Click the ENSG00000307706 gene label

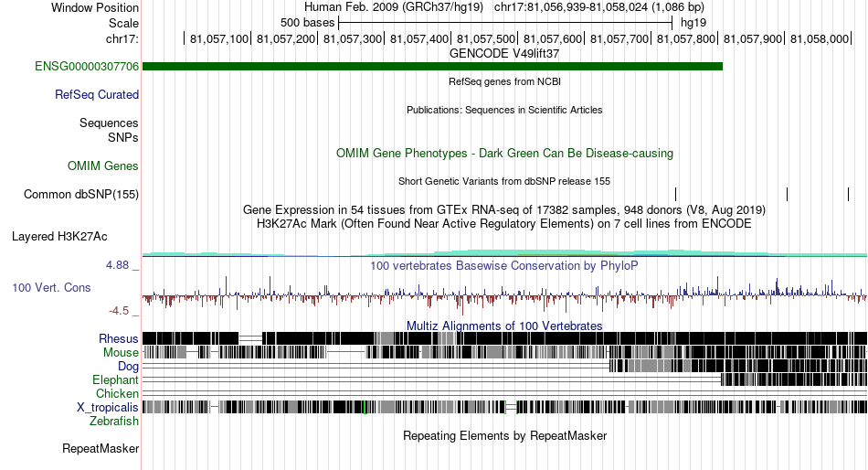click(x=87, y=67)
